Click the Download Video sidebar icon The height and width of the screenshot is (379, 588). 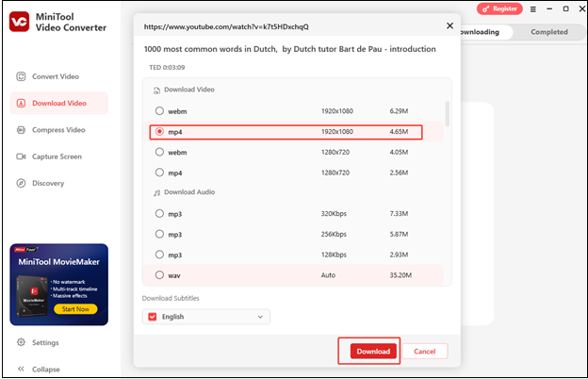(21, 103)
